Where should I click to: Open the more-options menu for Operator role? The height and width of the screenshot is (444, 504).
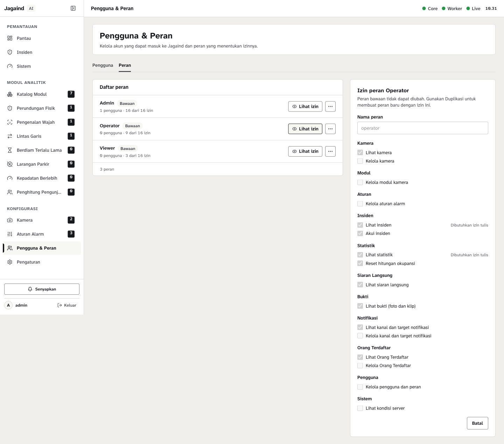tap(330, 129)
